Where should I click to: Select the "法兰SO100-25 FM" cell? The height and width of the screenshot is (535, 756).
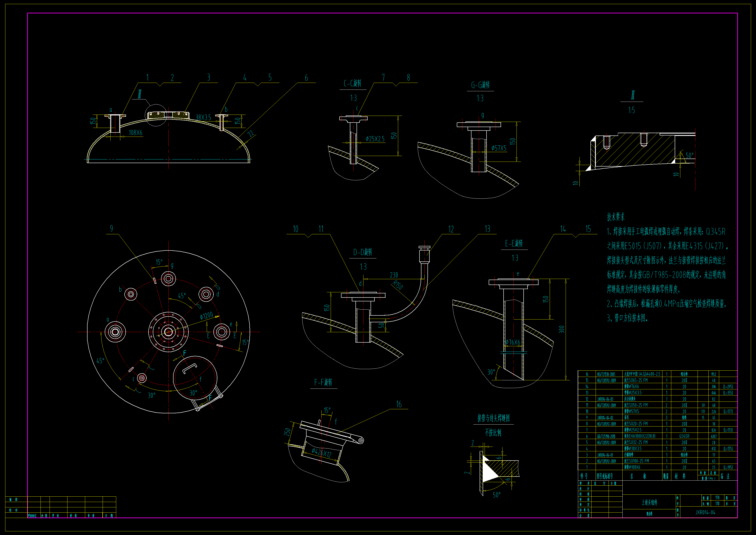pos(637,461)
